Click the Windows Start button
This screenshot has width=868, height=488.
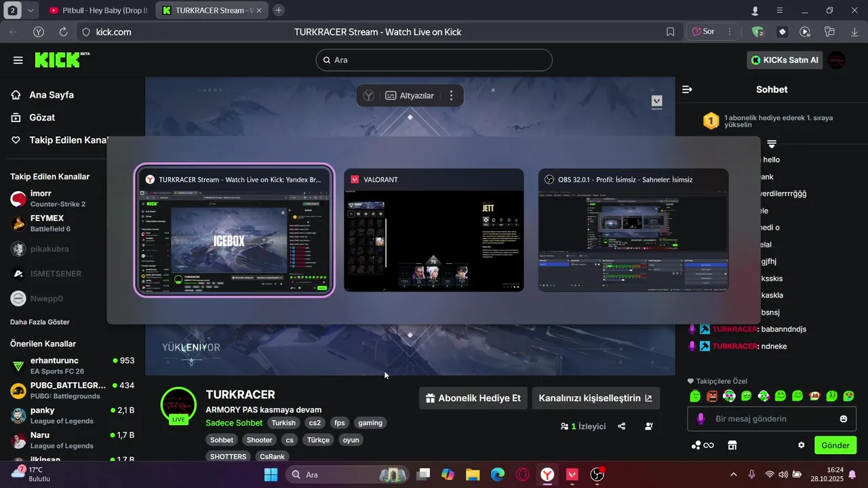pos(271,475)
